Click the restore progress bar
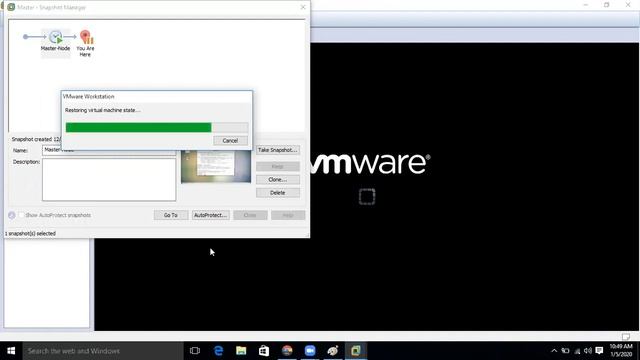Screen dimensions: 640x360 click(157, 127)
